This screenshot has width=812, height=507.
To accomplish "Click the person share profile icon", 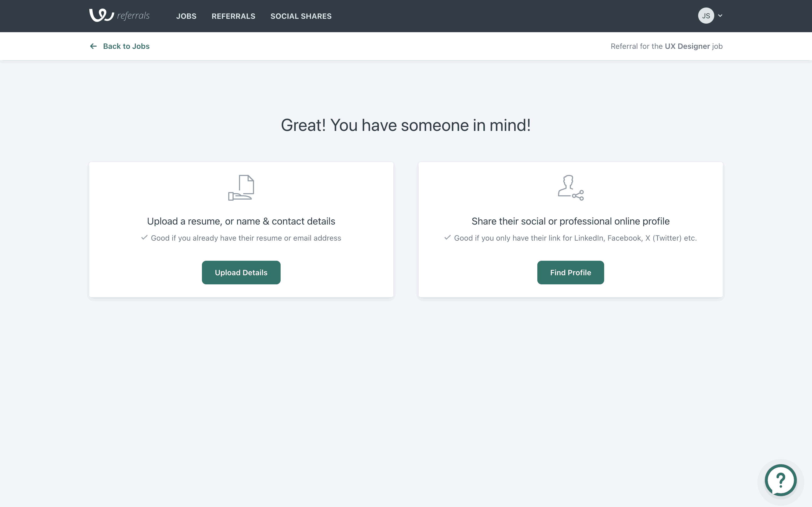I will [x=570, y=188].
